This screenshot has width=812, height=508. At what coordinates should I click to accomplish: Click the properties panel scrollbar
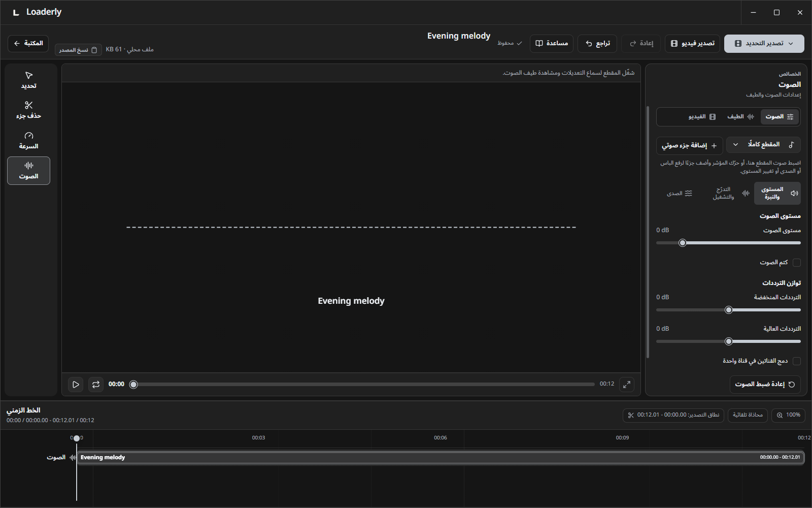coord(648,232)
